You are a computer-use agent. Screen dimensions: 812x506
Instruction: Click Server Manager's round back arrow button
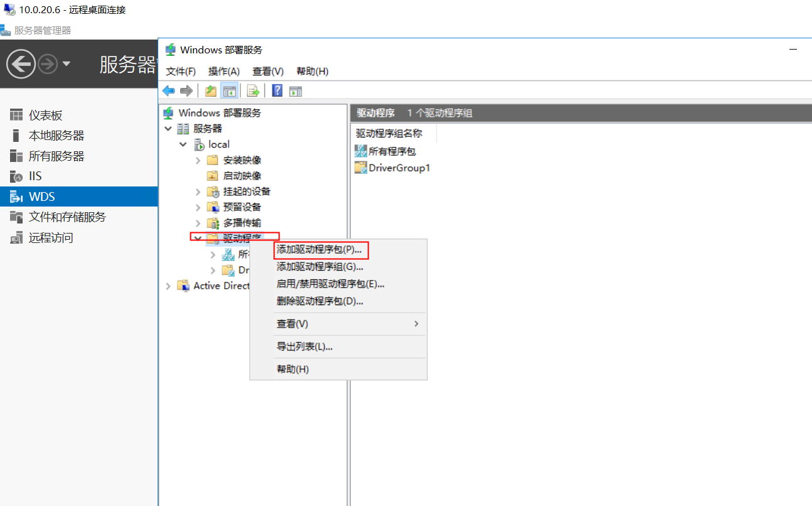click(x=21, y=64)
